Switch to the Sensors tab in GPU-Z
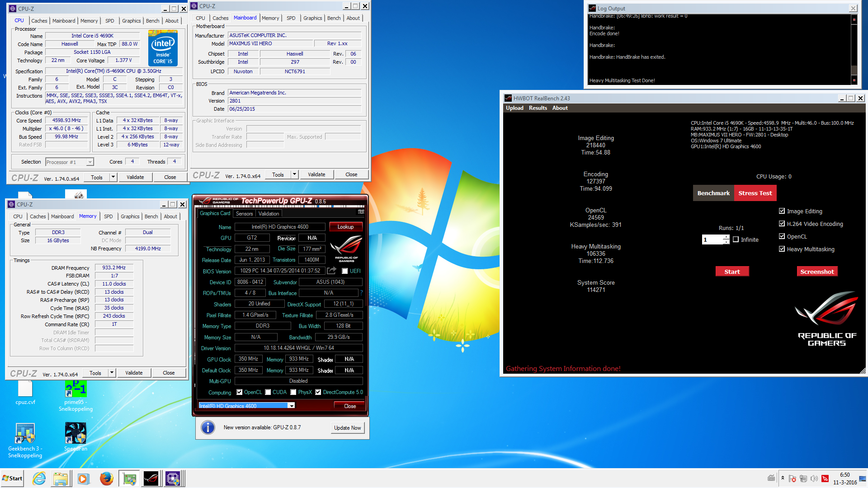The width and height of the screenshot is (868, 488). click(245, 214)
